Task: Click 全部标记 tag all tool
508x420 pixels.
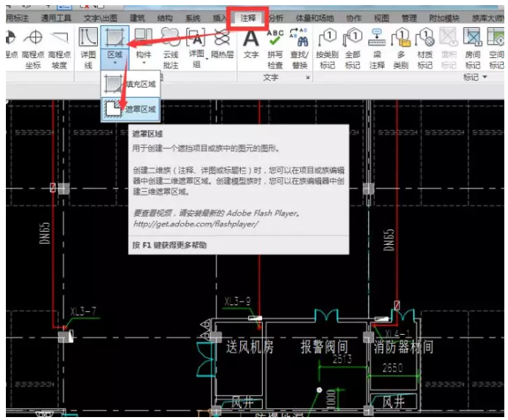Action: [x=353, y=49]
